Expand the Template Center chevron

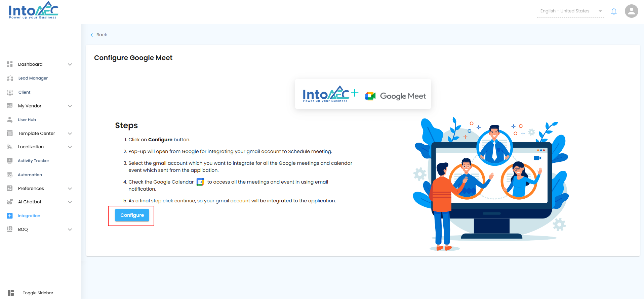point(70,134)
